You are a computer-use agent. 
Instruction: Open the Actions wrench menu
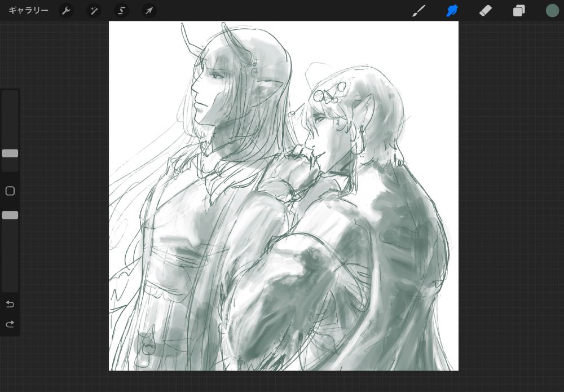66,11
